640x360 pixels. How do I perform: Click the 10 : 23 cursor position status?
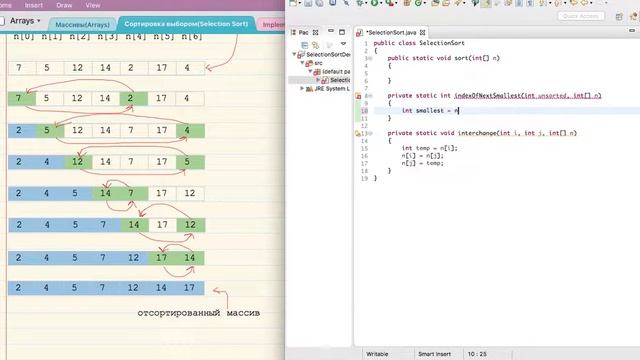pos(477,354)
